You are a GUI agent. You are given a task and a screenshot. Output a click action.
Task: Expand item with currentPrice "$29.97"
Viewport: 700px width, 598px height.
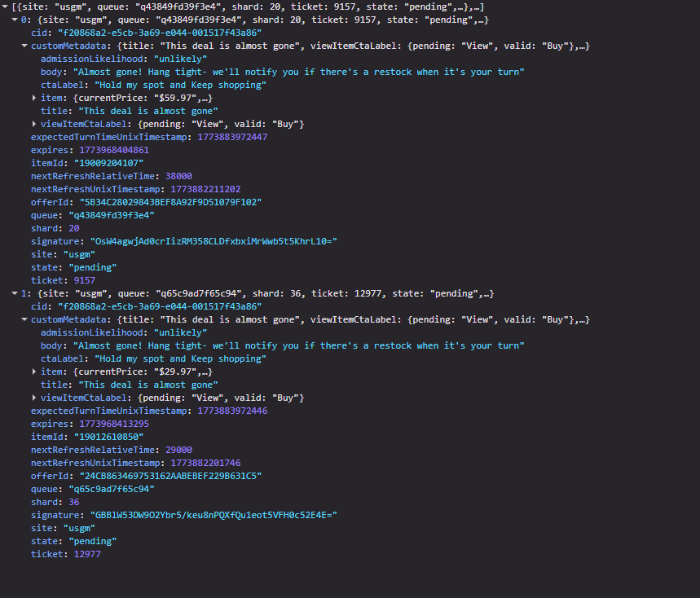pyautogui.click(x=34, y=372)
